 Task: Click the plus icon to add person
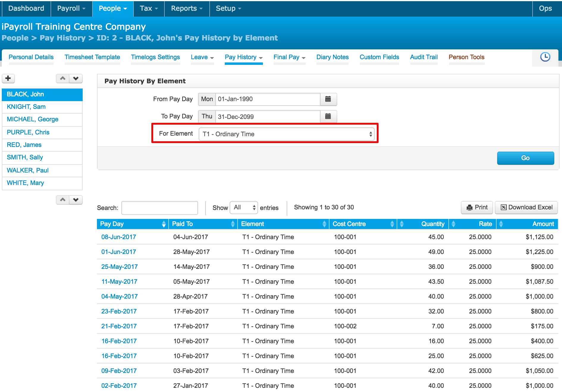[8, 78]
